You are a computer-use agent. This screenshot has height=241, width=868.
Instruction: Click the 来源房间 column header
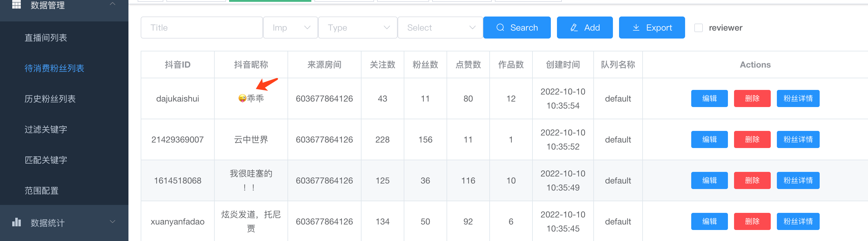325,65
